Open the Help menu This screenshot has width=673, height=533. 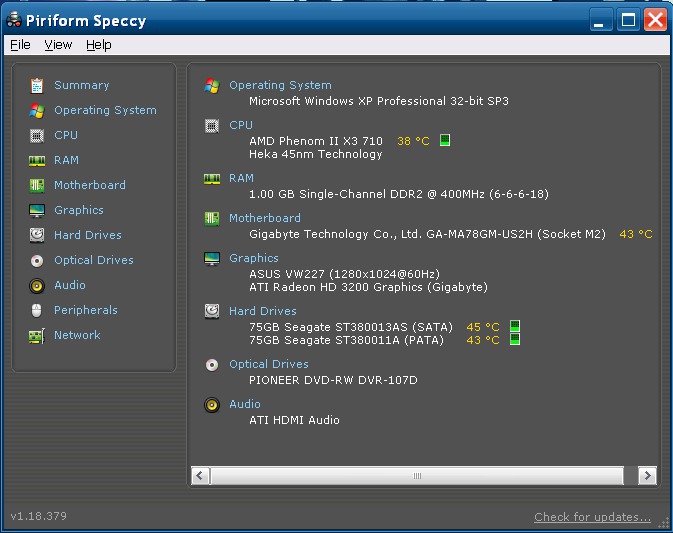(x=99, y=45)
